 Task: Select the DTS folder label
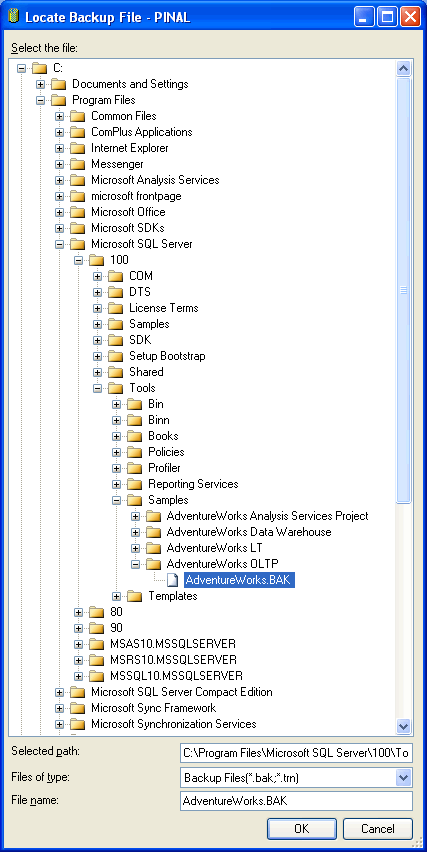(140, 292)
